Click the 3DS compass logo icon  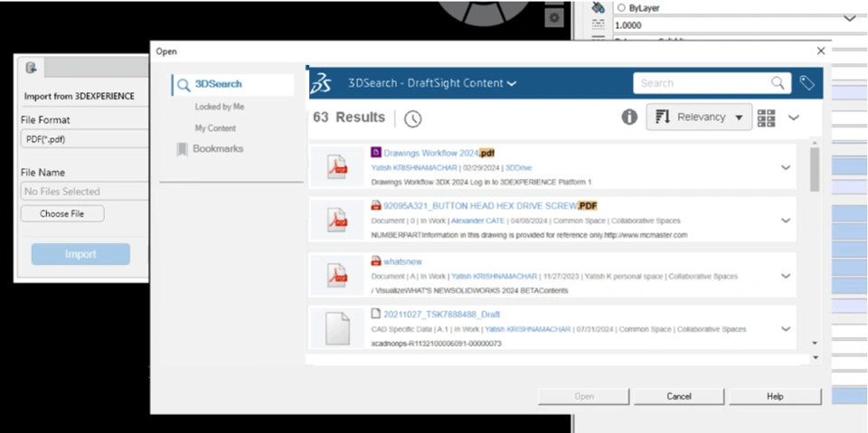pyautogui.click(x=321, y=83)
